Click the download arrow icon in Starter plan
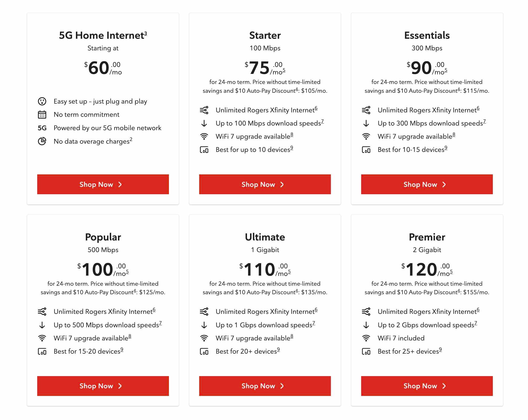The width and height of the screenshot is (528, 420). (204, 123)
